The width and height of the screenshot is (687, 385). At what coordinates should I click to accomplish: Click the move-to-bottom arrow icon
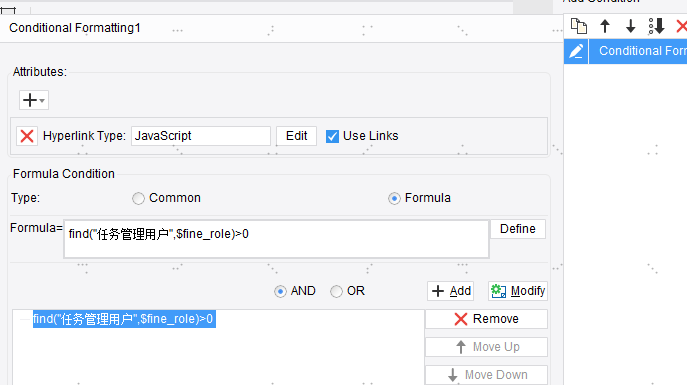point(656,26)
